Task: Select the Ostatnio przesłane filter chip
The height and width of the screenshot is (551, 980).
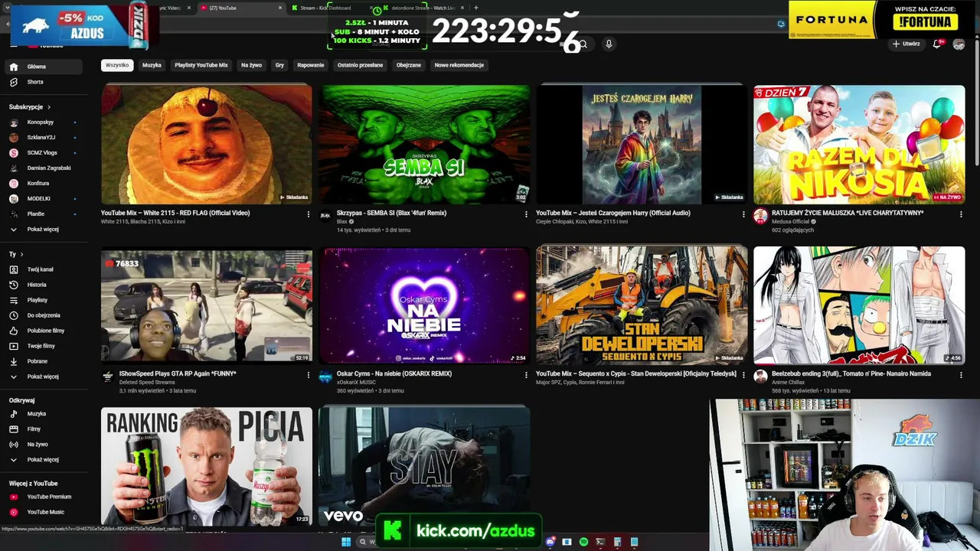Action: pos(360,65)
